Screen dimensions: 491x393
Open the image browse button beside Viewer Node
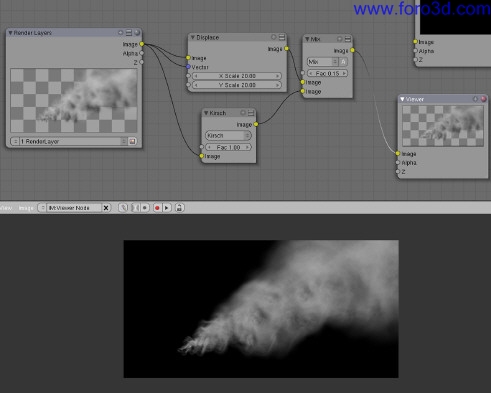[42, 208]
